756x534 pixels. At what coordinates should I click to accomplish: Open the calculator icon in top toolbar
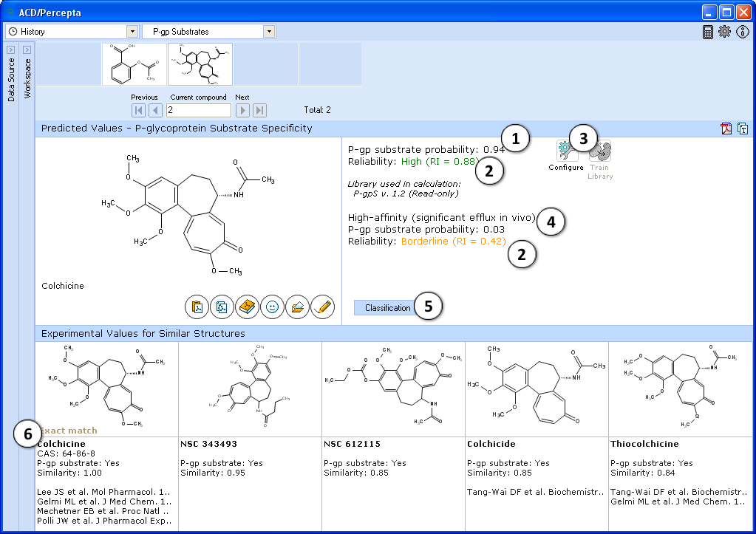click(x=708, y=32)
